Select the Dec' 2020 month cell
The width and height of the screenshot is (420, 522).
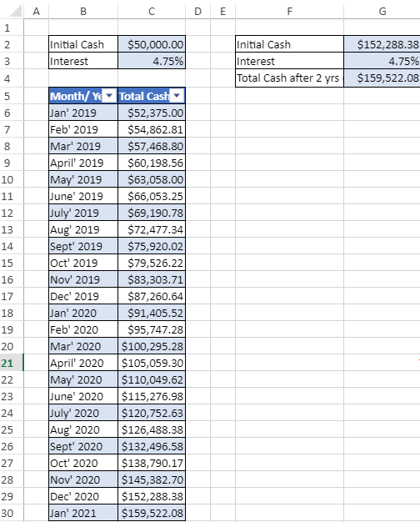pyautogui.click(x=83, y=496)
